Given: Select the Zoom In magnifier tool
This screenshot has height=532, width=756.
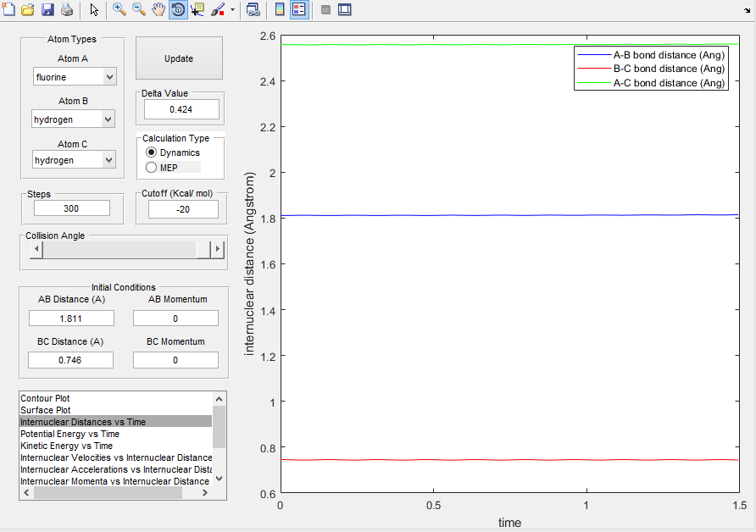Looking at the screenshot, I should [x=120, y=10].
